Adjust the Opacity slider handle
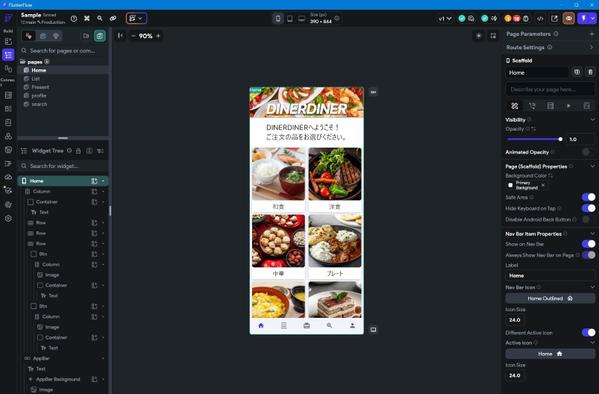This screenshot has width=599, height=394. coord(560,139)
